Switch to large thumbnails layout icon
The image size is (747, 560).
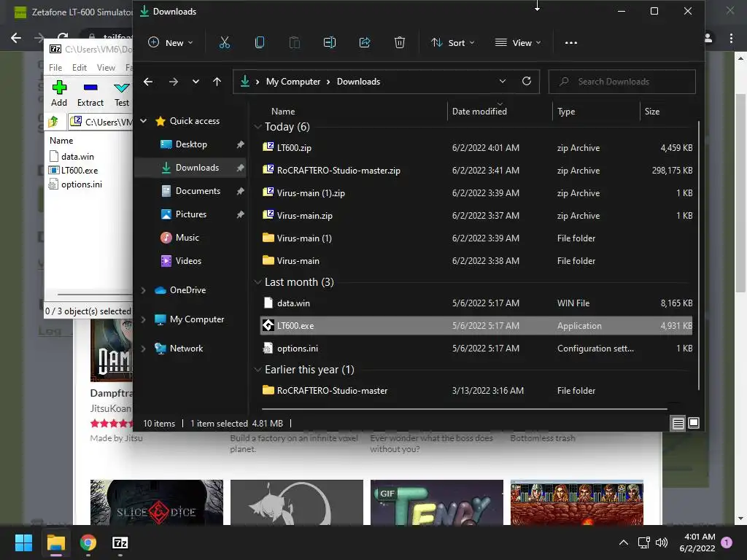click(694, 423)
